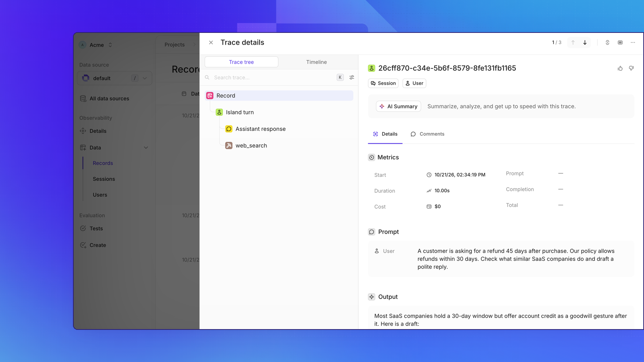Go to previous trace with up arrow

[x=573, y=43]
